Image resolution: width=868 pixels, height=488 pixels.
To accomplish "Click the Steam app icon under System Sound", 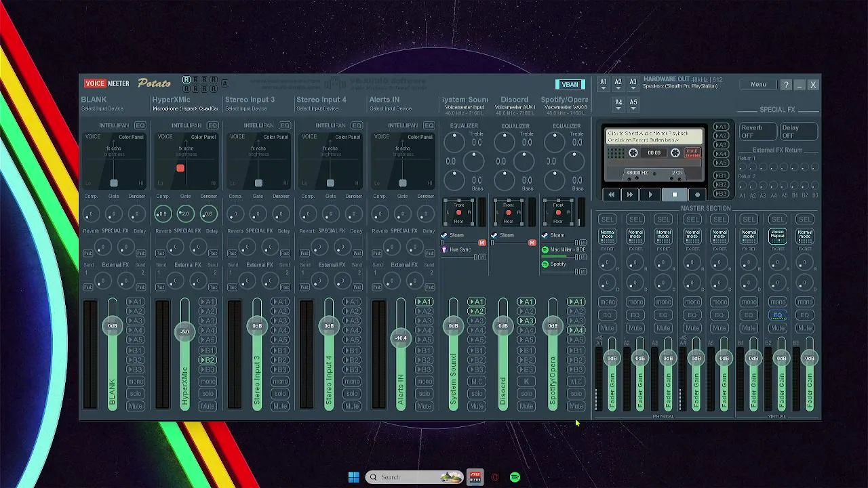I will pyautogui.click(x=444, y=235).
